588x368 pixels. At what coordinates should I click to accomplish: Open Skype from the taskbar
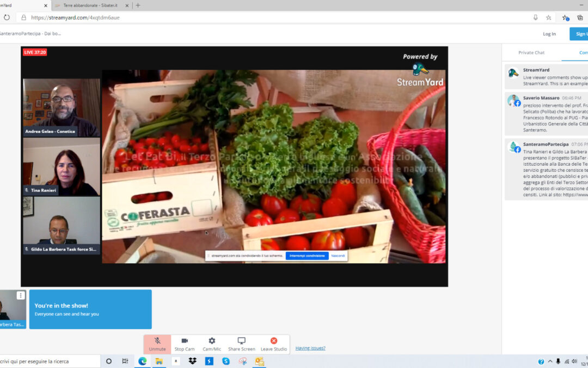tap(226, 361)
